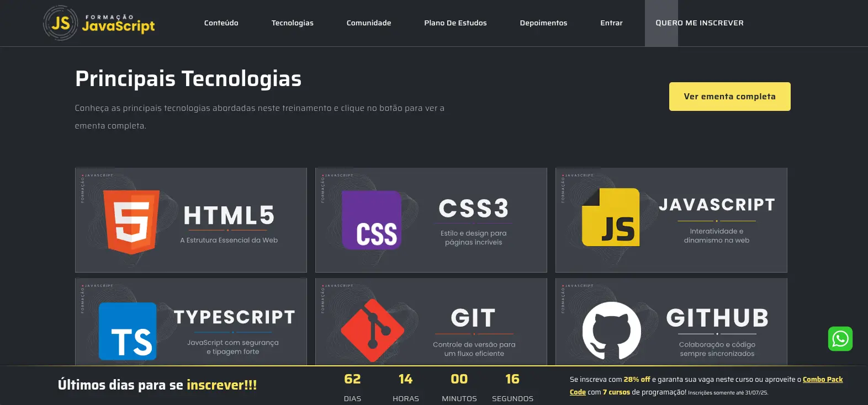This screenshot has width=868, height=405.
Task: Open the Conteúdo menu item
Action: (x=221, y=23)
